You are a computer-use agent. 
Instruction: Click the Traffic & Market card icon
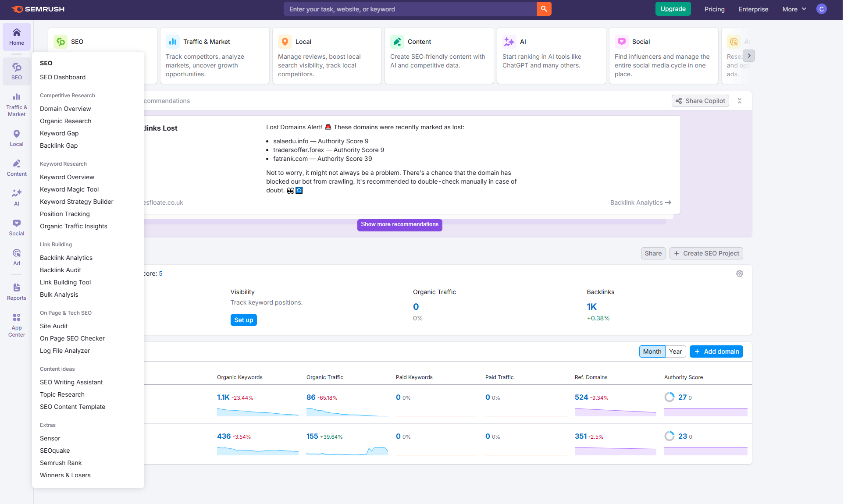(x=173, y=42)
